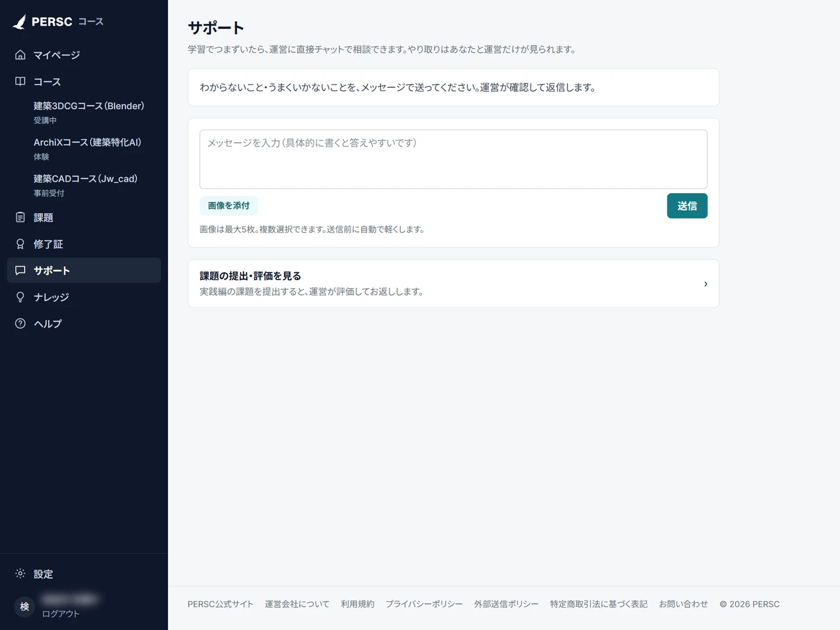This screenshot has height=630, width=840.
Task: Open the 修了証 page label
Action: click(x=48, y=244)
